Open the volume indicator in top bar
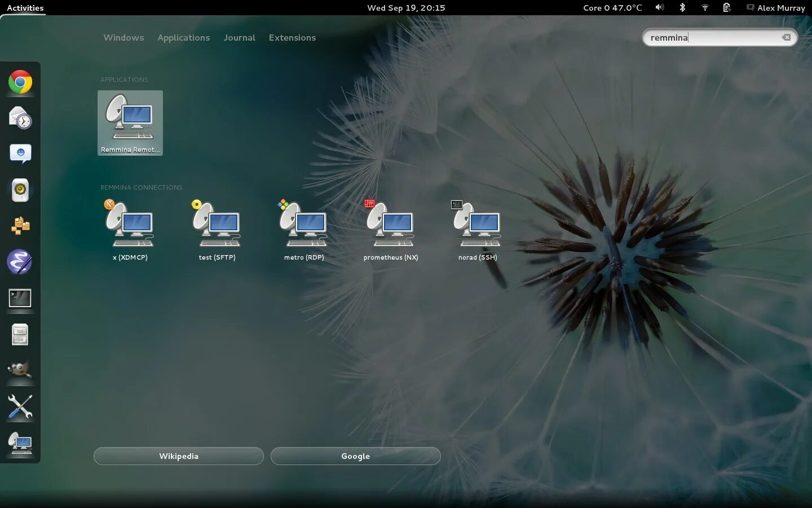 tap(660, 7)
